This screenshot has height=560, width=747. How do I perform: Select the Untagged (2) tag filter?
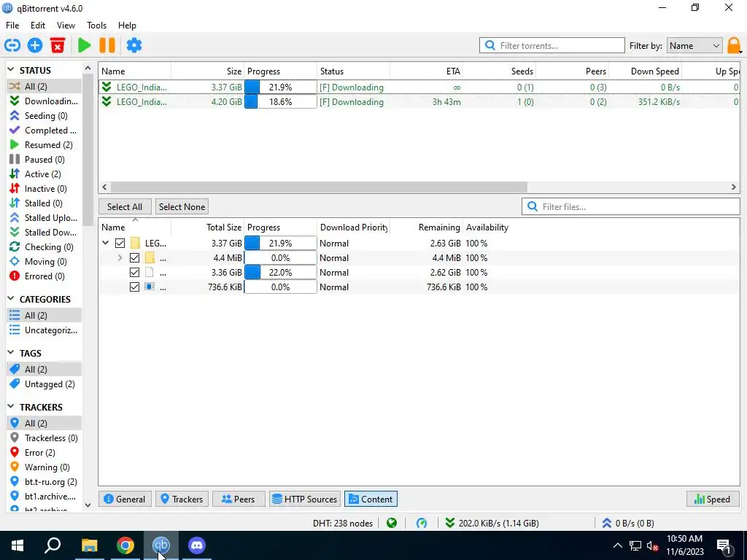(44, 384)
